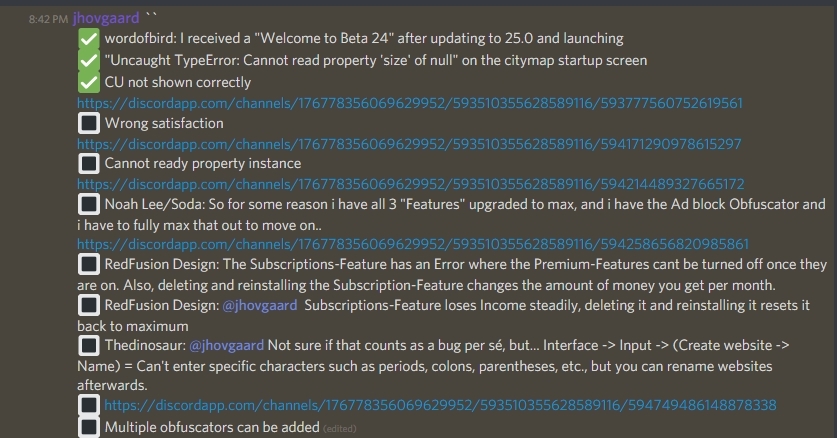
Task: Check the box before the last Discord link
Action: click(x=89, y=405)
